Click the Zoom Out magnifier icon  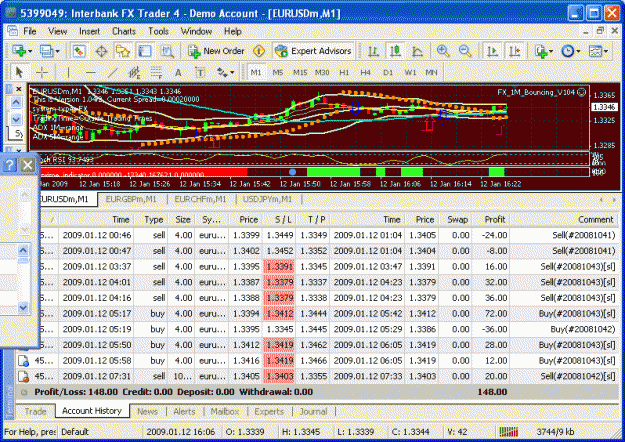465,51
